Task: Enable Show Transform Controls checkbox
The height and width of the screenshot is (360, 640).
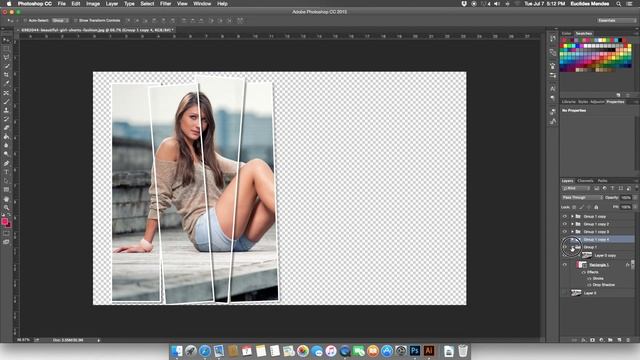Action: pos(75,20)
